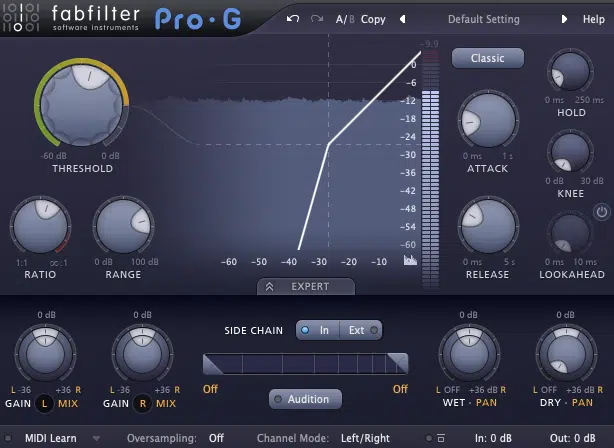Click the R channel selector button
Viewport: 614px width, 448px height.
[143, 403]
